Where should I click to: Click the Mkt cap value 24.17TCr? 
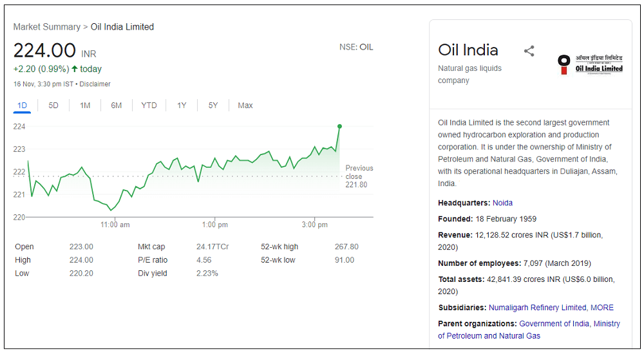point(213,247)
